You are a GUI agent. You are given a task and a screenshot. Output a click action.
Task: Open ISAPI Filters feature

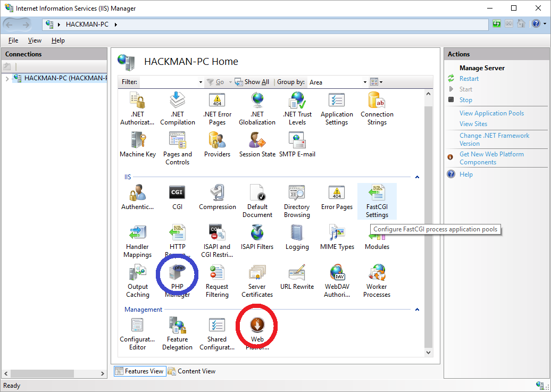click(x=257, y=237)
